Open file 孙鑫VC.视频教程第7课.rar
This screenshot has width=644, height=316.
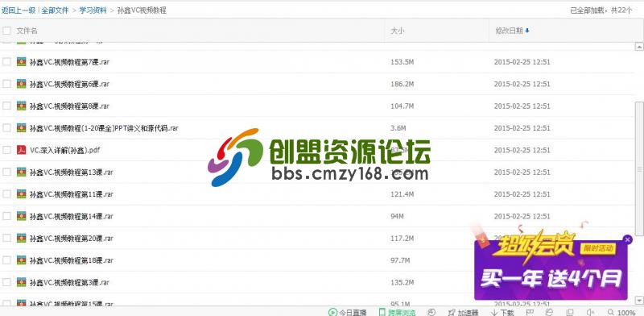69,62
